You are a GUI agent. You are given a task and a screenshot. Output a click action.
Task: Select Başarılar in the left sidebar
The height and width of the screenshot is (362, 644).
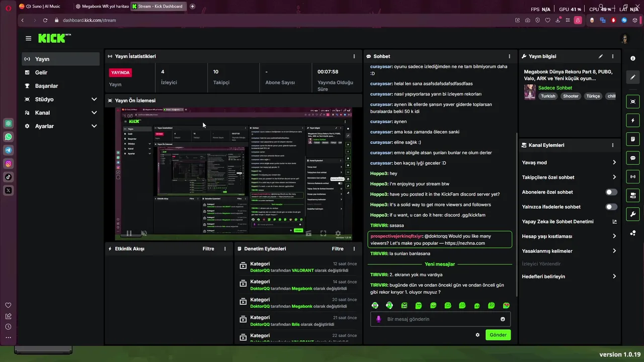(61, 86)
